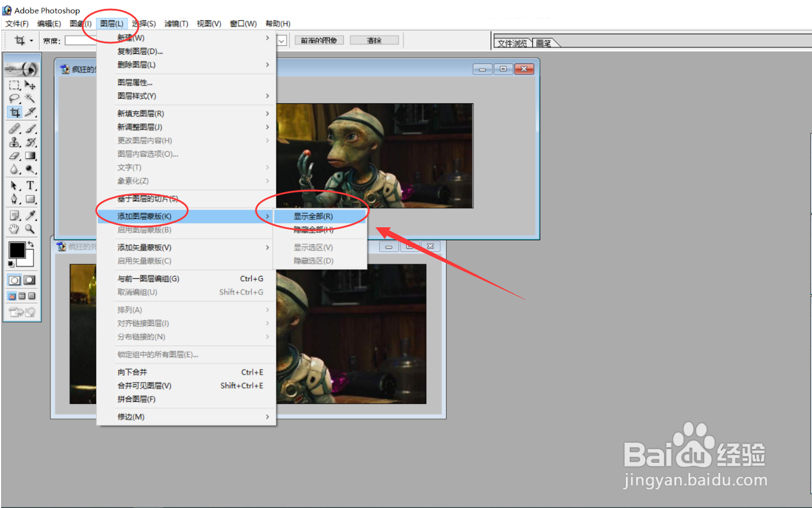Open the 滤镜(T) menu
This screenshot has height=508, width=812.
pyautogui.click(x=176, y=24)
